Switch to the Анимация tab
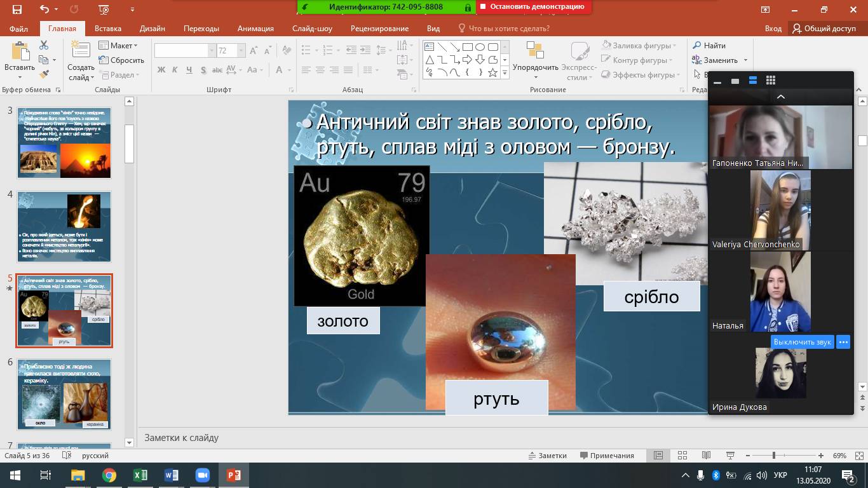The width and height of the screenshot is (868, 488). (x=255, y=29)
